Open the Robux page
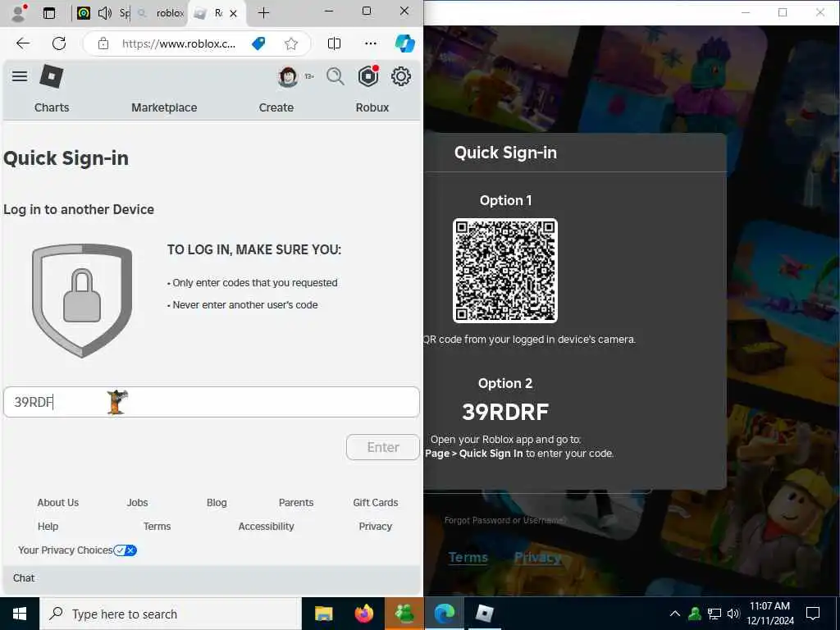The image size is (840, 630). click(372, 107)
